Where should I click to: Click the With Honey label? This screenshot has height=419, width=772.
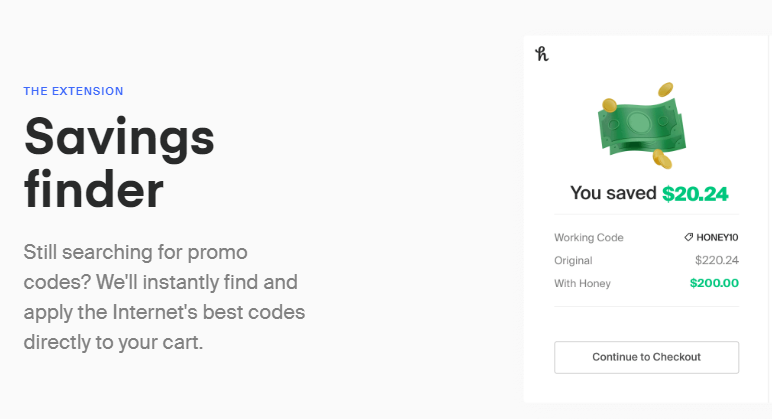[x=582, y=283]
